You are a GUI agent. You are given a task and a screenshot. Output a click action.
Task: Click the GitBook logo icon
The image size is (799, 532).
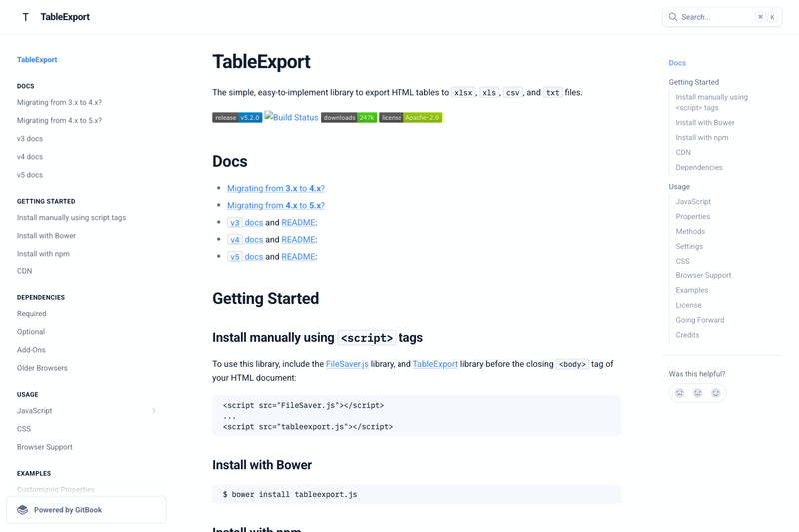click(x=22, y=510)
